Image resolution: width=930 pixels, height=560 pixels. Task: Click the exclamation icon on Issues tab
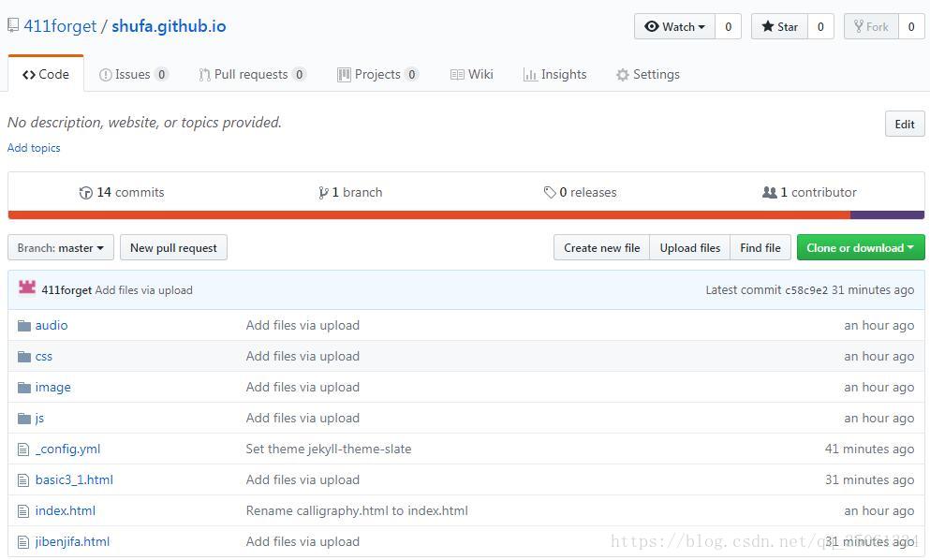(x=106, y=75)
